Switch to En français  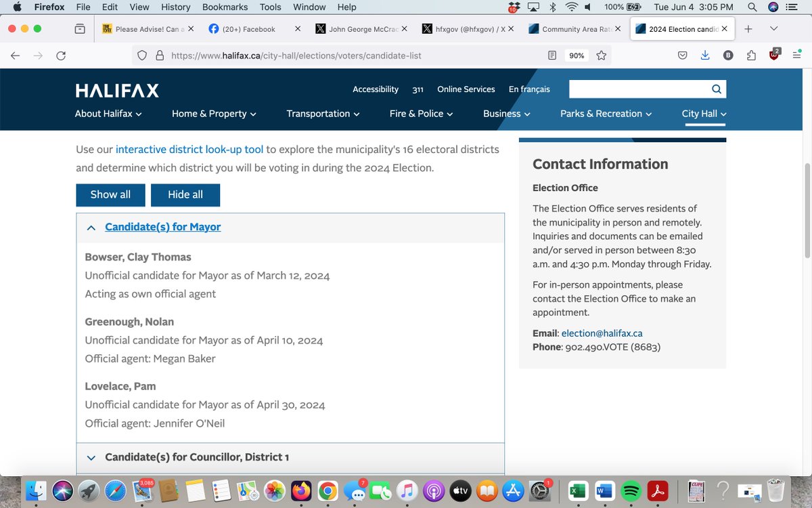(529, 89)
